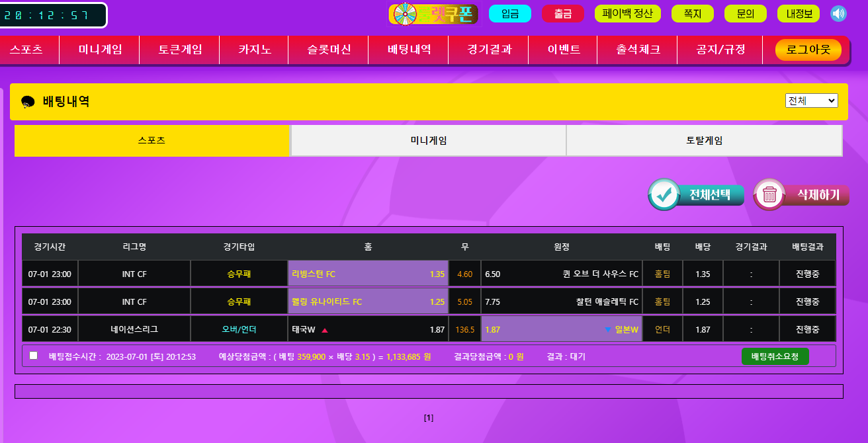Tick the bet slip checkbox

click(34, 356)
